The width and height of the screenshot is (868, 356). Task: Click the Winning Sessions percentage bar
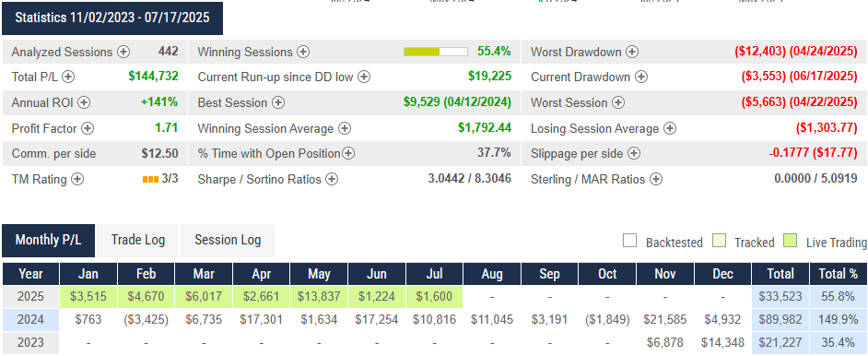point(436,52)
